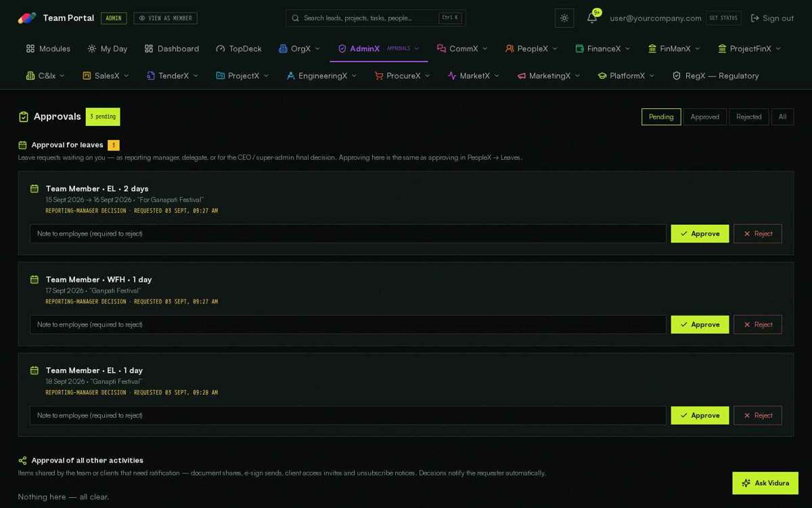
Task: Click the MarketX pulse icon
Action: [x=452, y=76]
